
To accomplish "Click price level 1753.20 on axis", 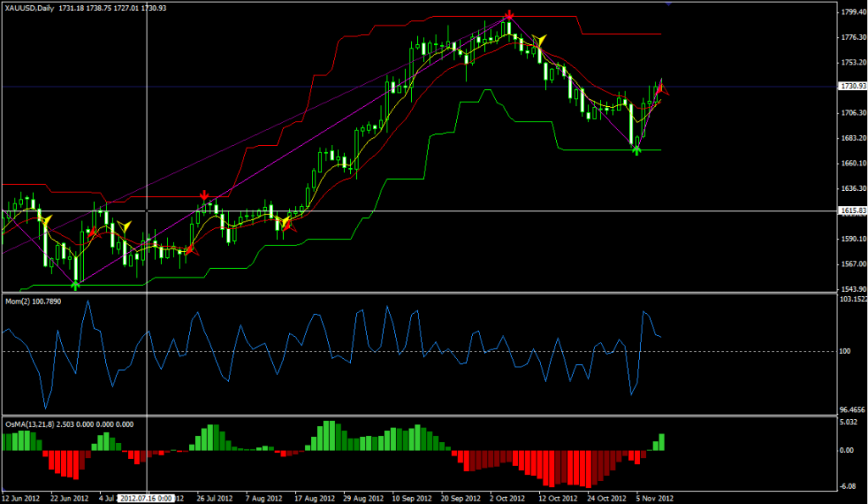I will (854, 63).
